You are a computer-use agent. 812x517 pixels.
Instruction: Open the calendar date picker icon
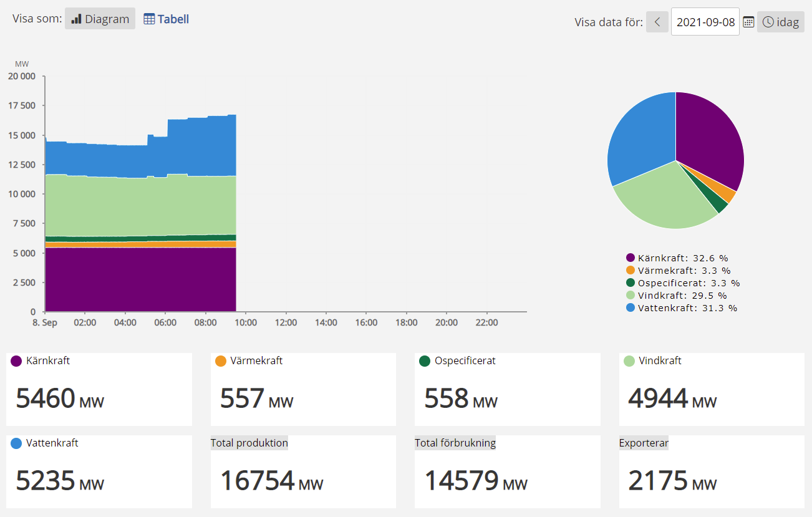[x=748, y=22]
